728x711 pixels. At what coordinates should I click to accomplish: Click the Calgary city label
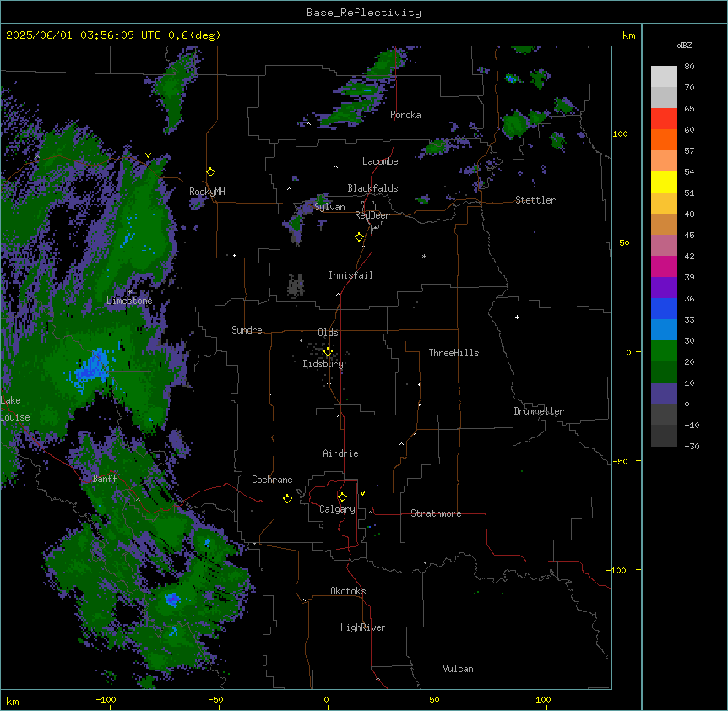tap(337, 509)
